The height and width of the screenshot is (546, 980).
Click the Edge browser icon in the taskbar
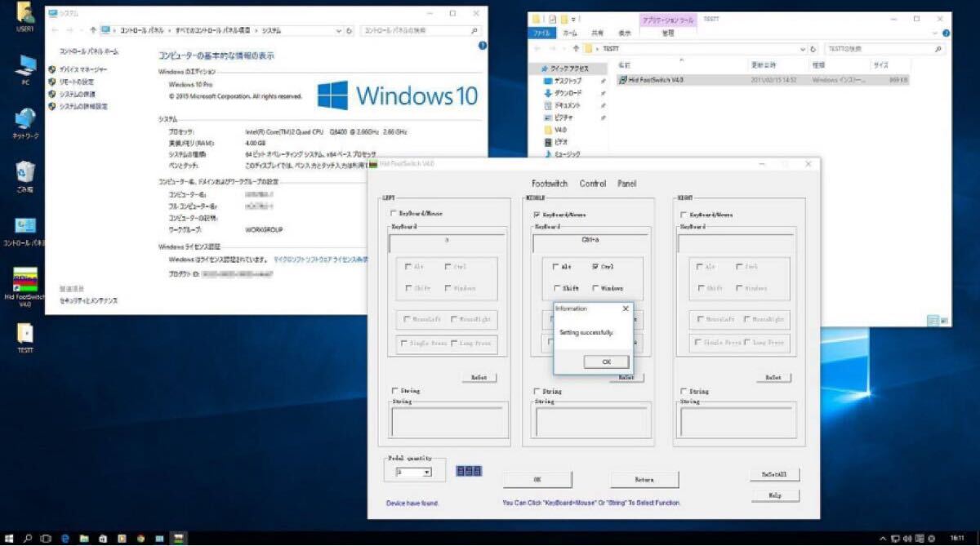(64, 539)
